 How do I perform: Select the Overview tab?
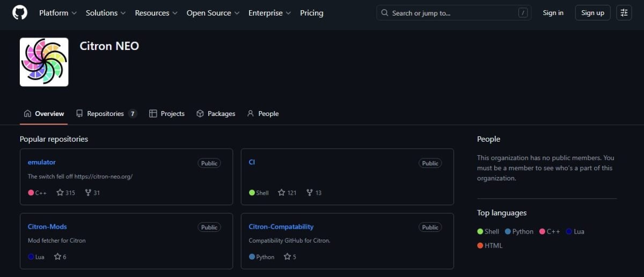click(44, 113)
